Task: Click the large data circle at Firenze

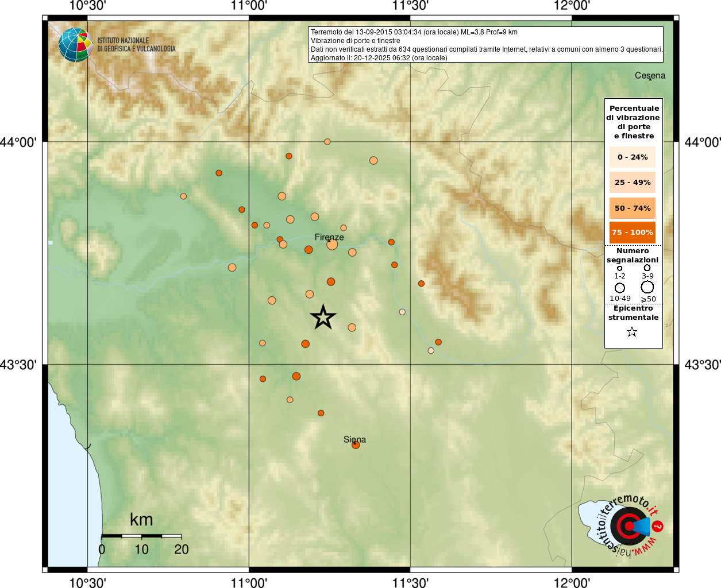Action: coord(332,245)
